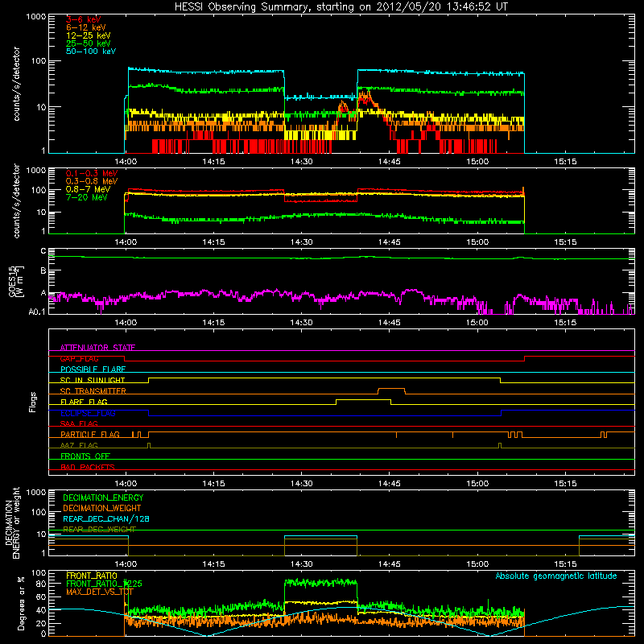
Task: Click the HESSI Observing Summary plot title
Action: (x=341, y=7)
